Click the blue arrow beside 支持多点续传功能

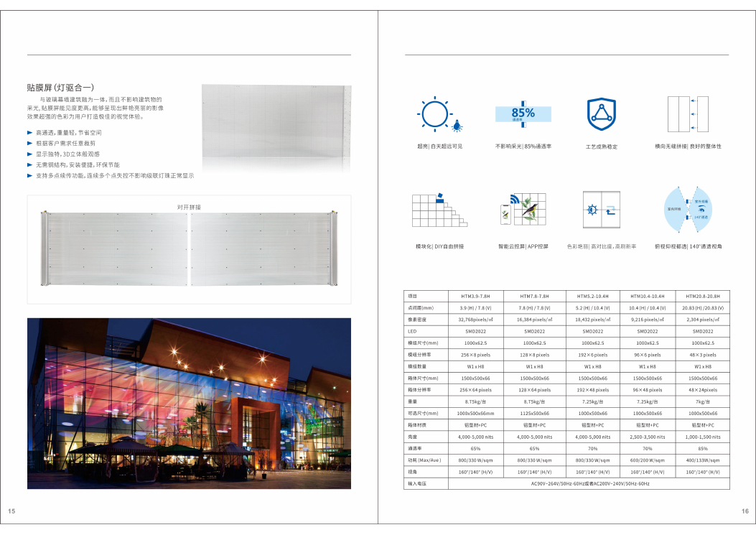click(30, 176)
